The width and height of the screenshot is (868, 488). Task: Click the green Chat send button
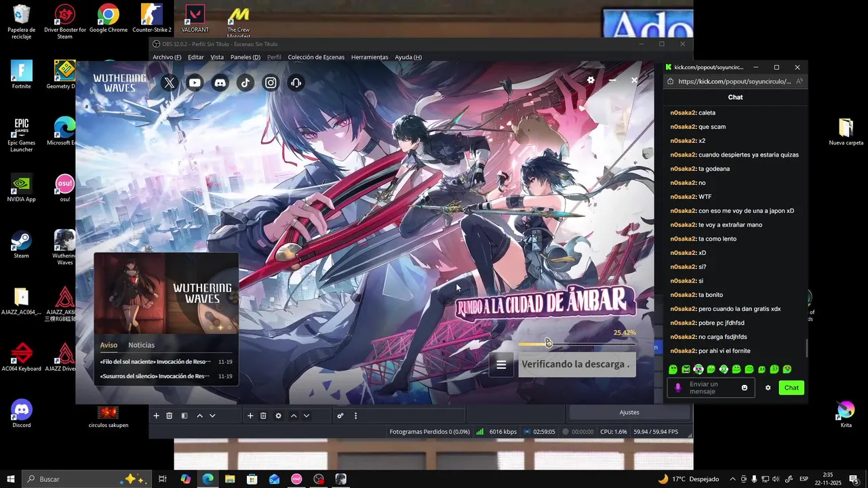tap(791, 388)
